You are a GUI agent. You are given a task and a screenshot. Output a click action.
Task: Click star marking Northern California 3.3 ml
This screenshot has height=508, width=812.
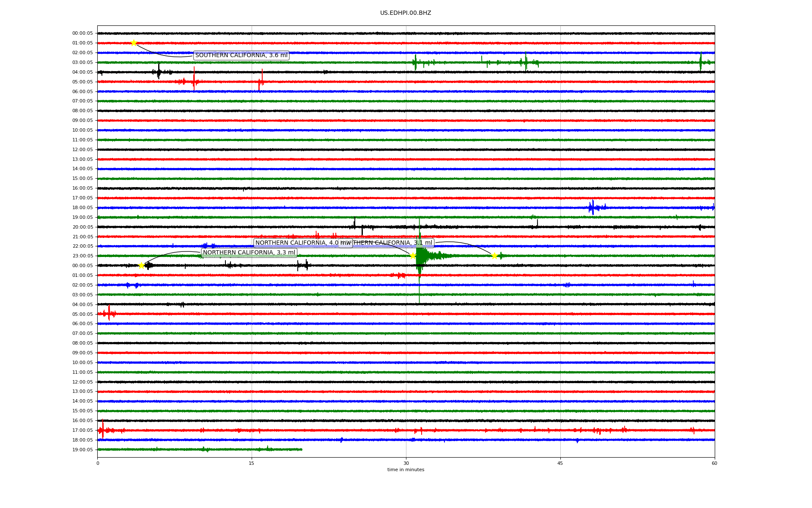(141, 265)
